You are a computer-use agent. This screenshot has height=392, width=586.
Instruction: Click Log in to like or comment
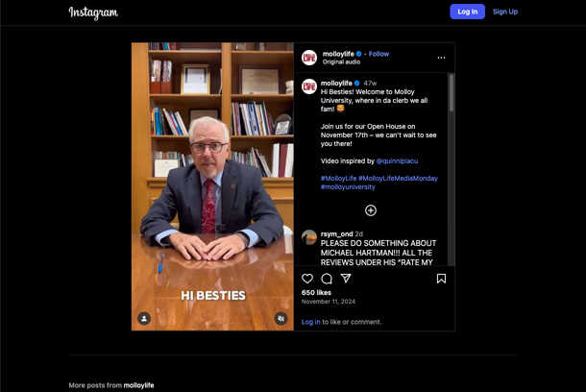point(310,322)
